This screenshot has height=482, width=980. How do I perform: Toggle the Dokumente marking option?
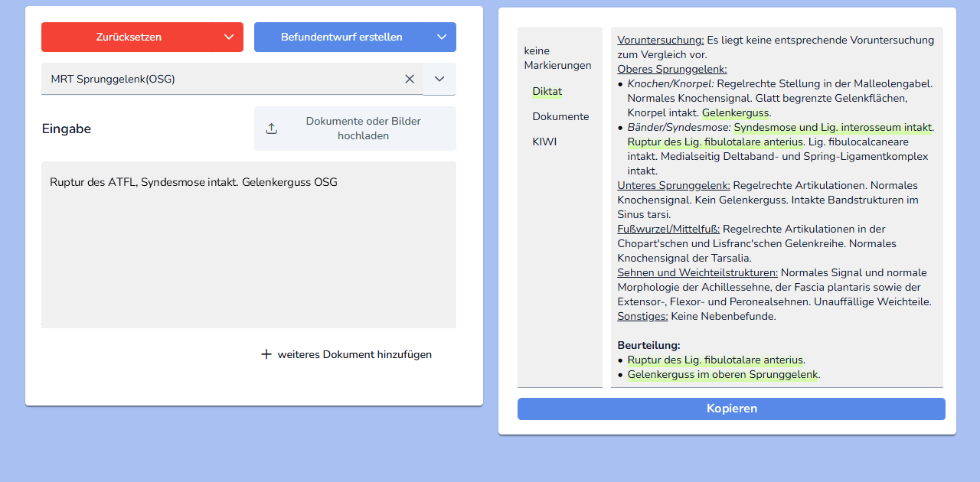[x=560, y=116]
